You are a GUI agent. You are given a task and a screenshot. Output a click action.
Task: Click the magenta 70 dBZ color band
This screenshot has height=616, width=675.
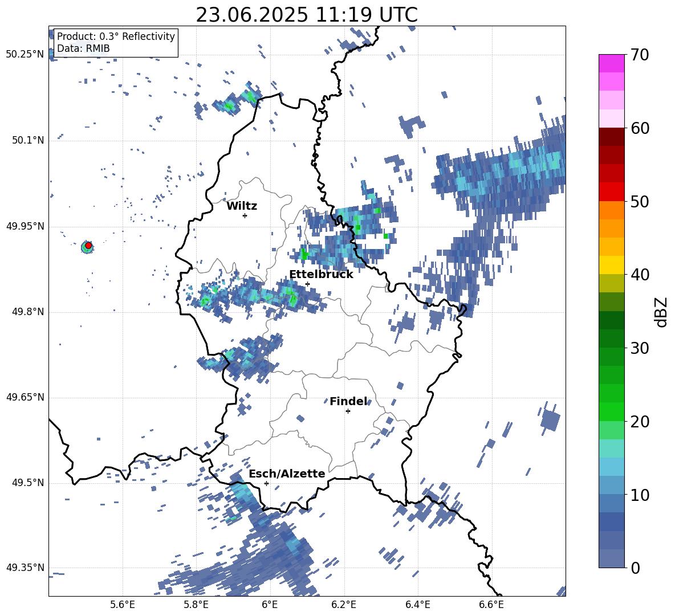tap(611, 63)
